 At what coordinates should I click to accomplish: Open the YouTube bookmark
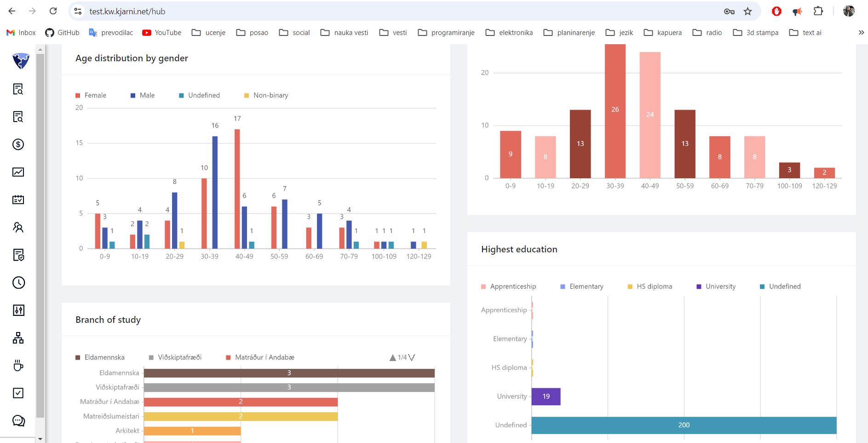click(162, 32)
